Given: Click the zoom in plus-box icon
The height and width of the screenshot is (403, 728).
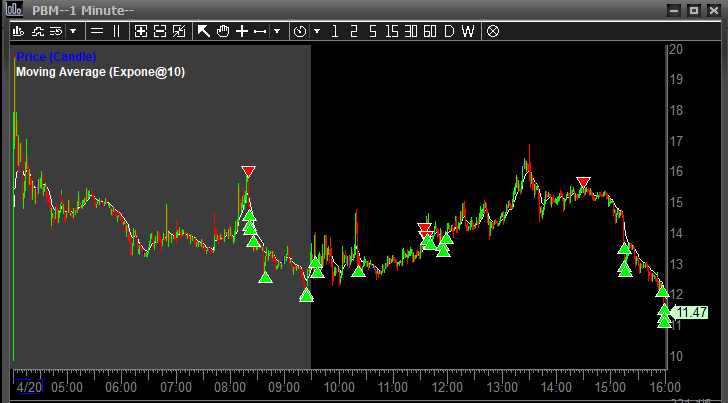Looking at the screenshot, I should tap(141, 32).
